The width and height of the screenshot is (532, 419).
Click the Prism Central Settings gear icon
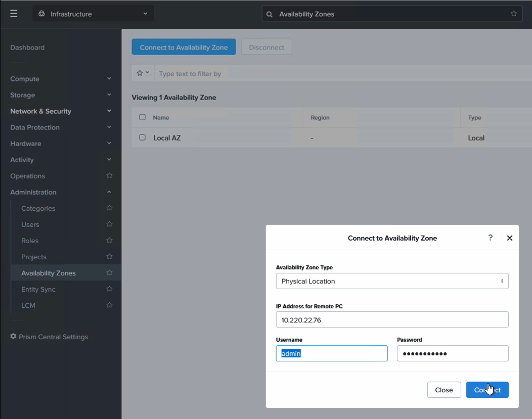click(x=13, y=336)
